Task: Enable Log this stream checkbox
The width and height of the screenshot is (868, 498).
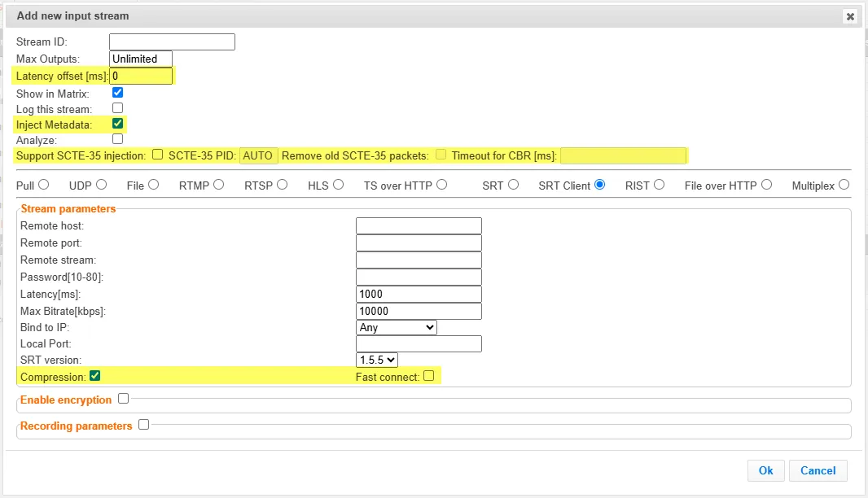Action: 117,108
